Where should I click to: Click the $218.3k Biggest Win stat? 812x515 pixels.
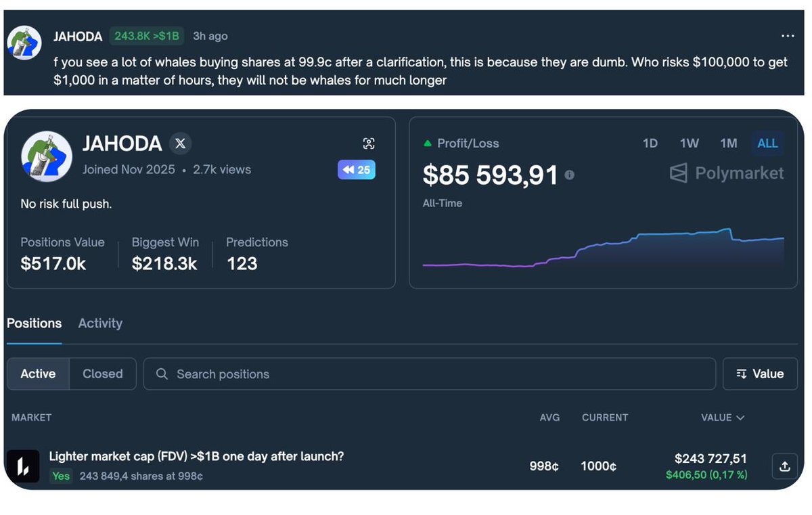tap(164, 263)
